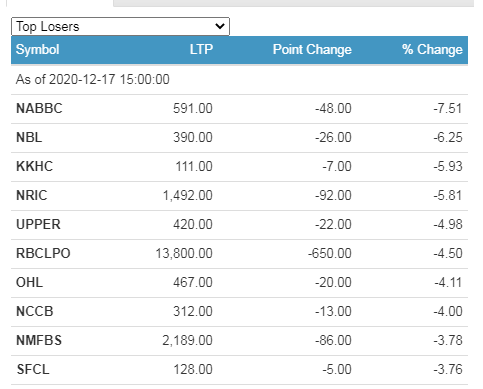Sort by LTP column header

(201, 49)
